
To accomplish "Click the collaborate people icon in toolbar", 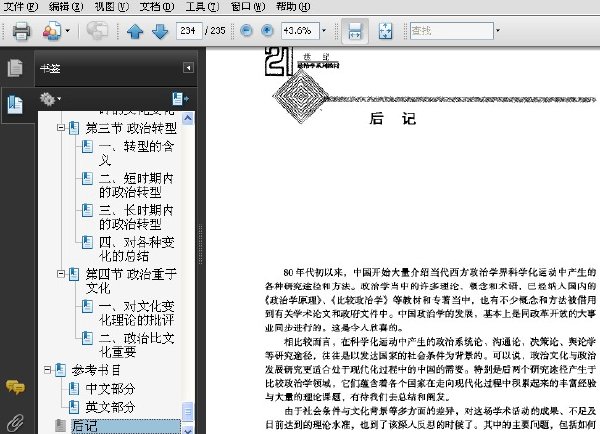I will pos(52,31).
